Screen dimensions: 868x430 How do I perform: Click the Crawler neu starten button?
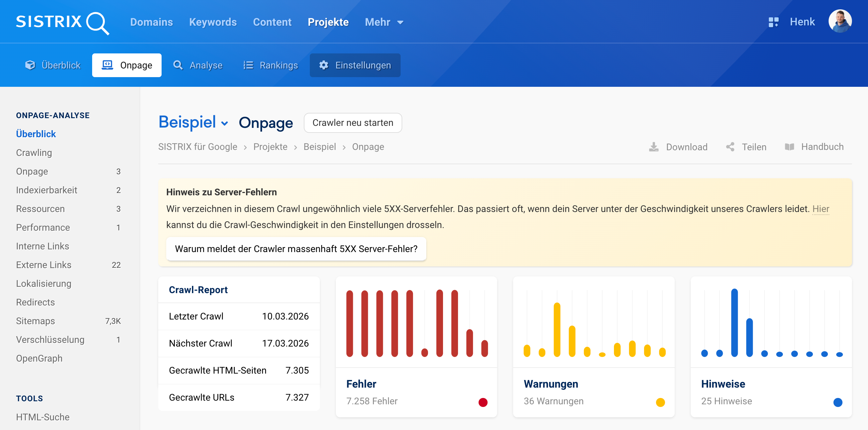coord(353,123)
